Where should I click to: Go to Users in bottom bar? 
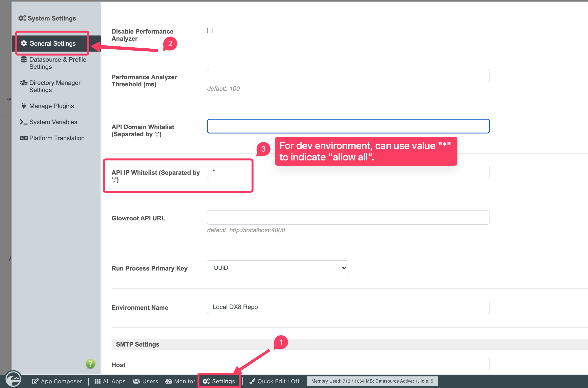145,381
